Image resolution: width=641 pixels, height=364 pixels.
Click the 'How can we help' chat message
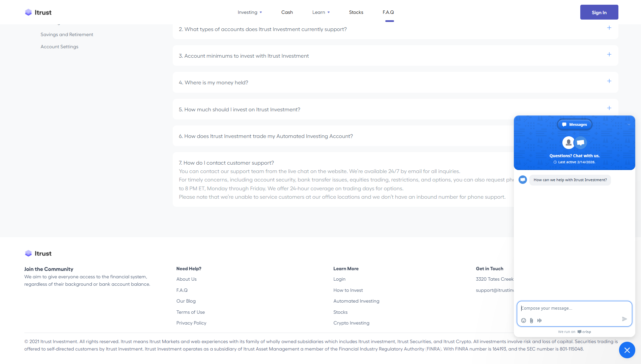[570, 180]
